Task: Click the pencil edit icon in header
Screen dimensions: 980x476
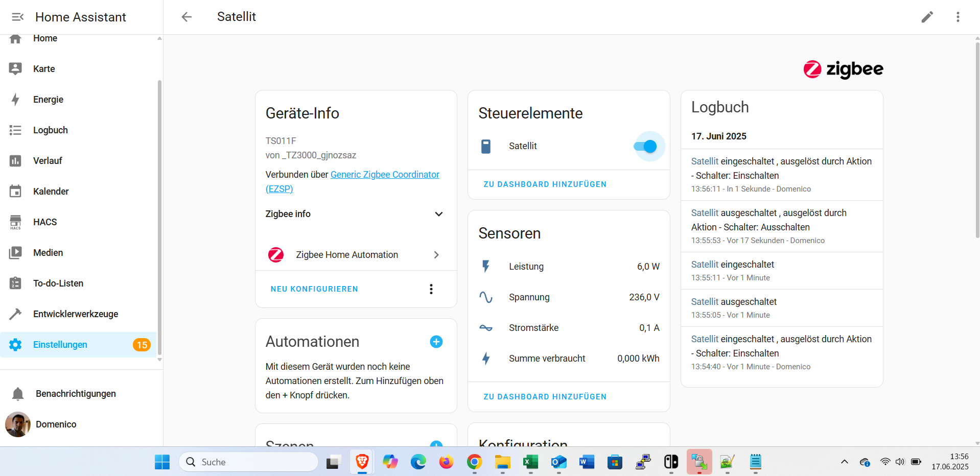Action: click(927, 17)
